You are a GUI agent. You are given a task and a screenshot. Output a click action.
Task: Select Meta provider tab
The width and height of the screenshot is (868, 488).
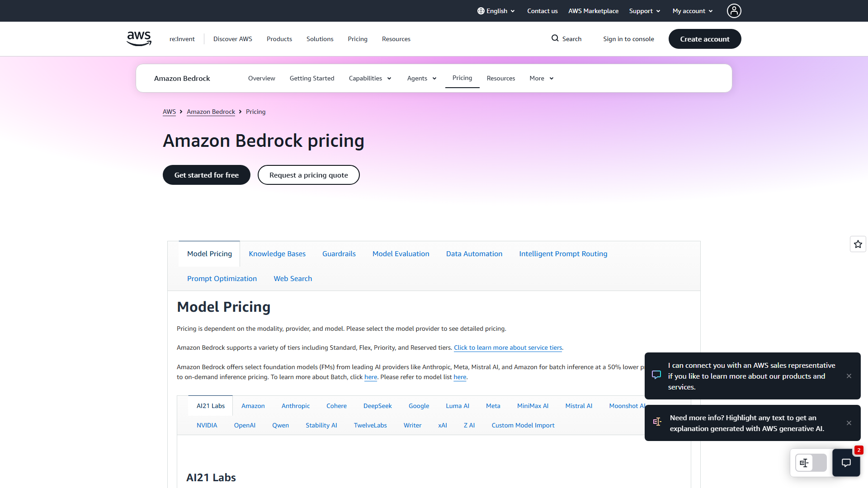[493, 406]
